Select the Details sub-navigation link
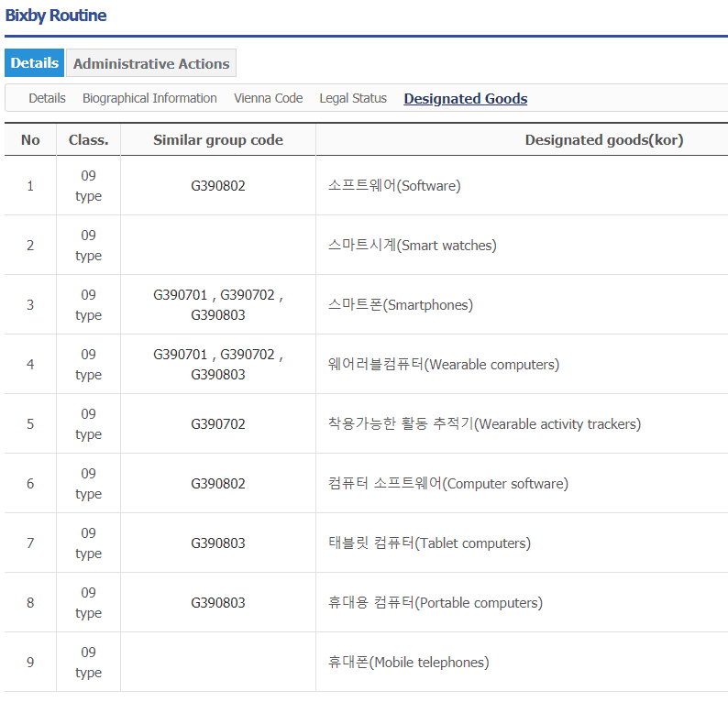The width and height of the screenshot is (728, 702). tap(47, 98)
